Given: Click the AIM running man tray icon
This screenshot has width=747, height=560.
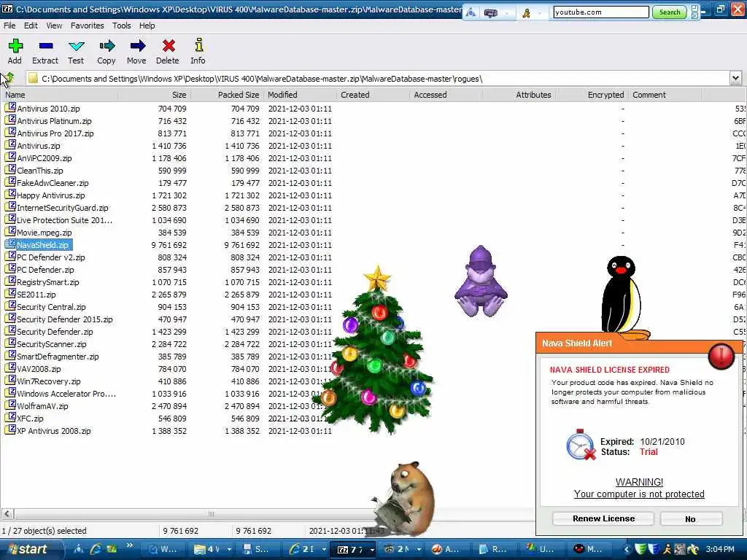Looking at the screenshot, I should coord(668,549).
